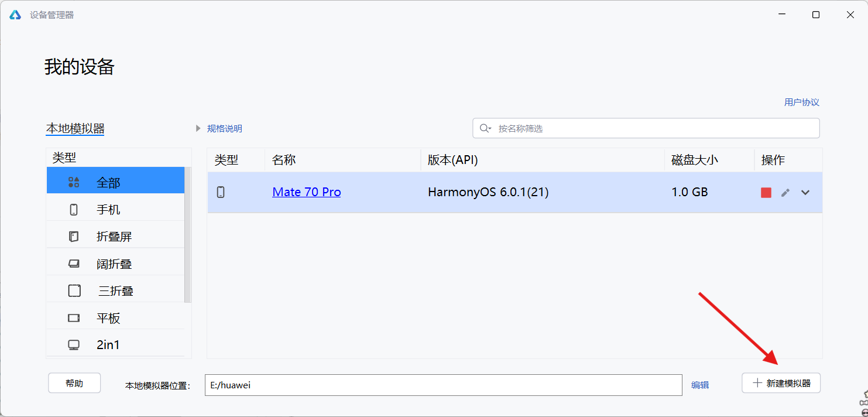Click HarmonyOS 6.0.1(21) version cell

(488, 192)
